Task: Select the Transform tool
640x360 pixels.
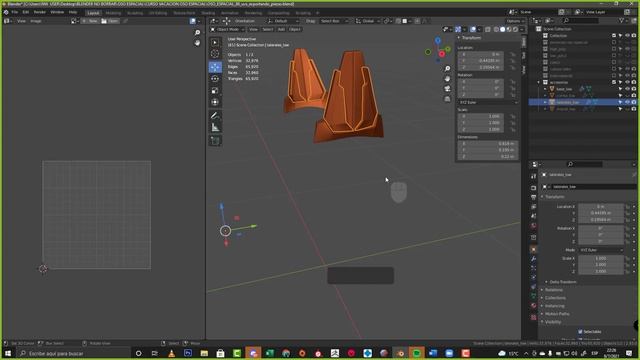Action: click(215, 102)
